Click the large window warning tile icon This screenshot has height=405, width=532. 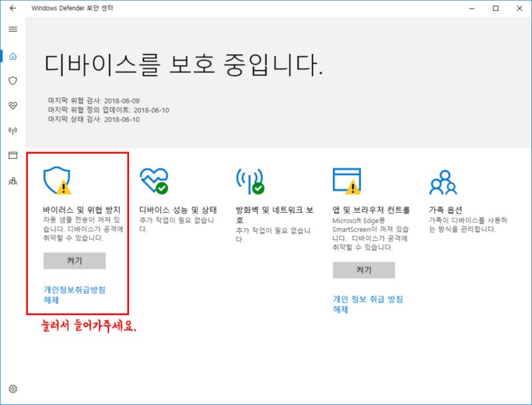click(346, 181)
